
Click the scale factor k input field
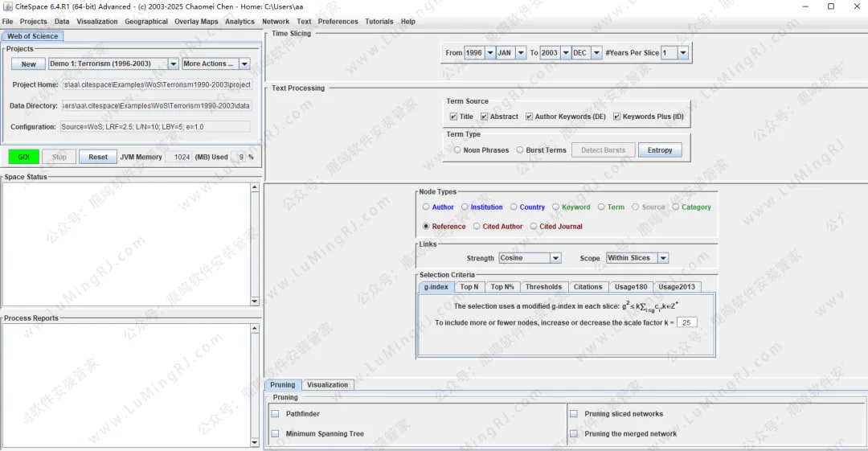pyautogui.click(x=686, y=322)
